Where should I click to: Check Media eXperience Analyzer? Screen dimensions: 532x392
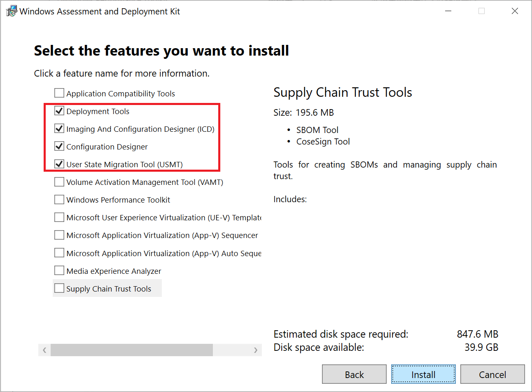59,271
